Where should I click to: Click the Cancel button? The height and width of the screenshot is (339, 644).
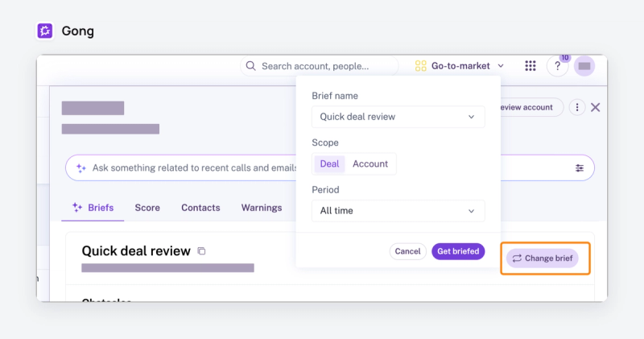[x=407, y=251]
